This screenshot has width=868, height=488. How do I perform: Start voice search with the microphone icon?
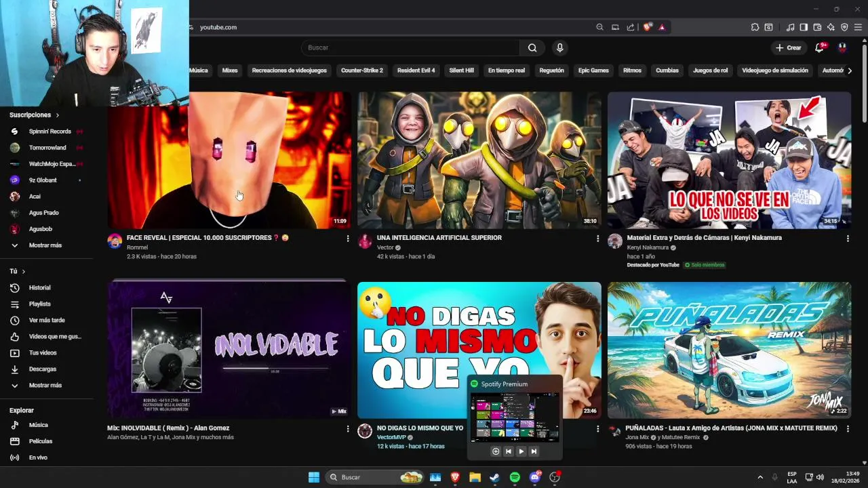point(559,47)
